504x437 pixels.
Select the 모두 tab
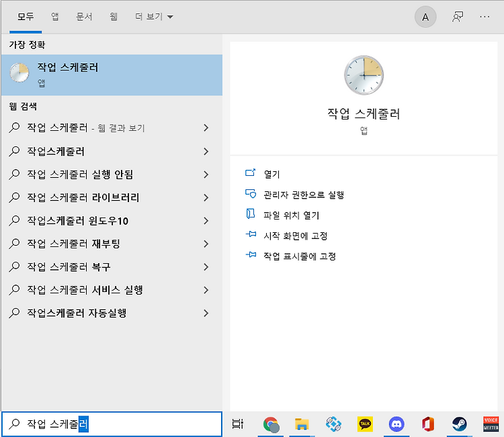[26, 17]
